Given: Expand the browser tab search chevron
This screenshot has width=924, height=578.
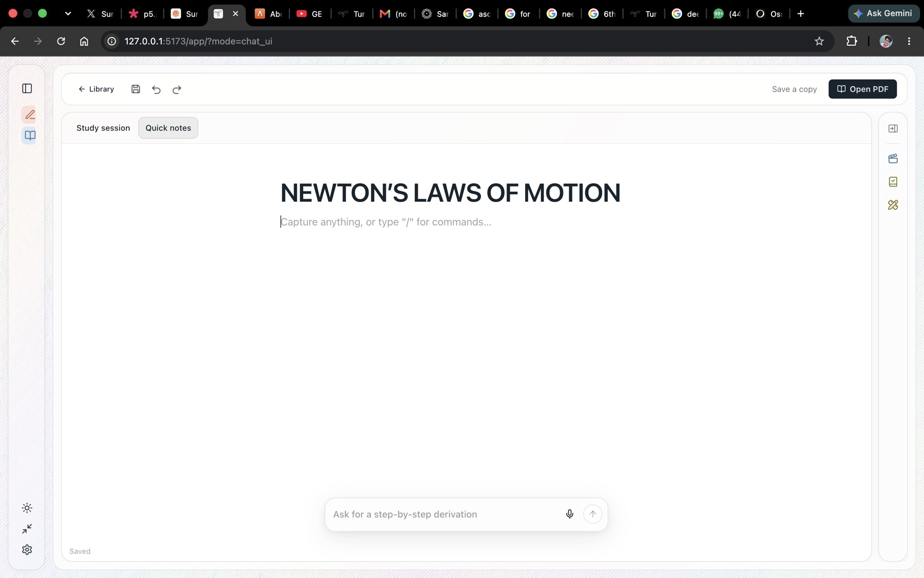Looking at the screenshot, I should [68, 14].
